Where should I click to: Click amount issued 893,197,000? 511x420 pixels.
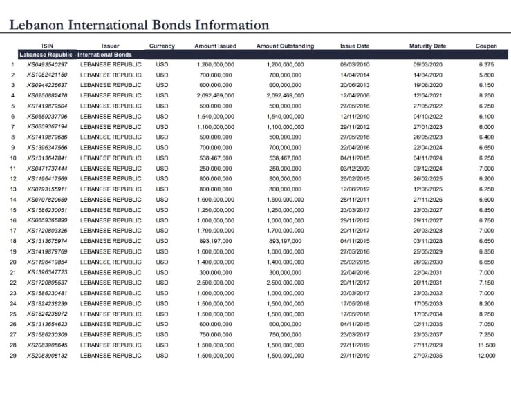tap(216, 241)
